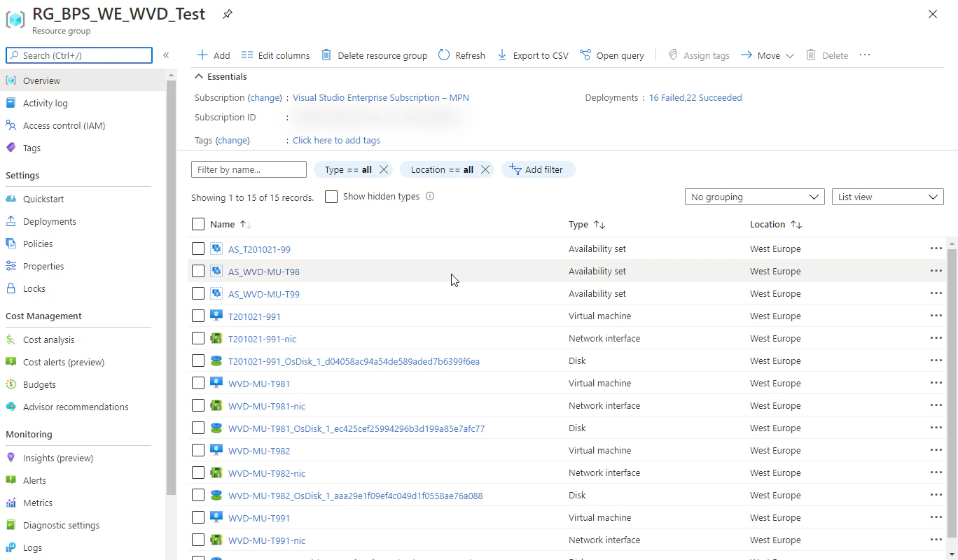This screenshot has width=958, height=560.
Task: Open the Tags menu item
Action: (32, 148)
